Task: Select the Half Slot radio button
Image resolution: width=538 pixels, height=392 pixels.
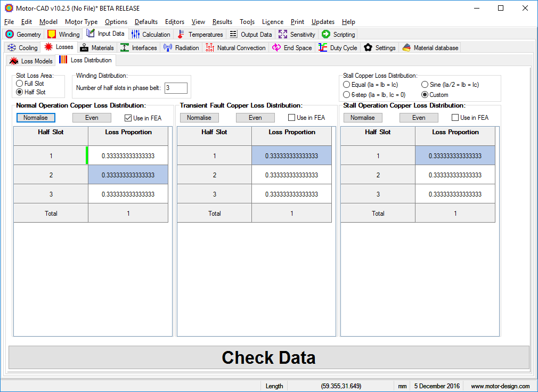Action: [20, 92]
